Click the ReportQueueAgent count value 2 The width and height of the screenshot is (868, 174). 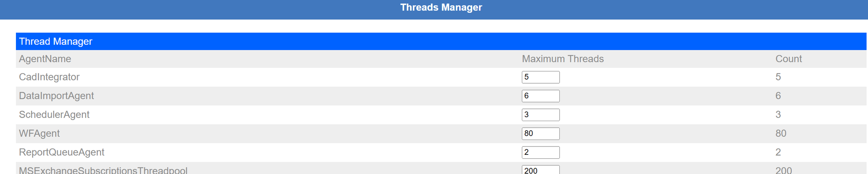[x=778, y=152]
